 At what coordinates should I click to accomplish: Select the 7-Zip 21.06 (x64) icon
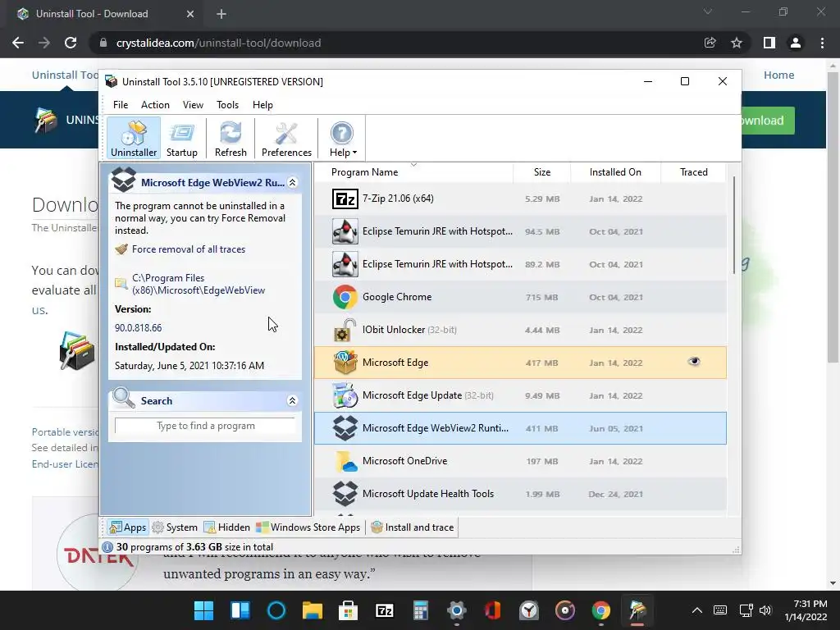tap(345, 199)
